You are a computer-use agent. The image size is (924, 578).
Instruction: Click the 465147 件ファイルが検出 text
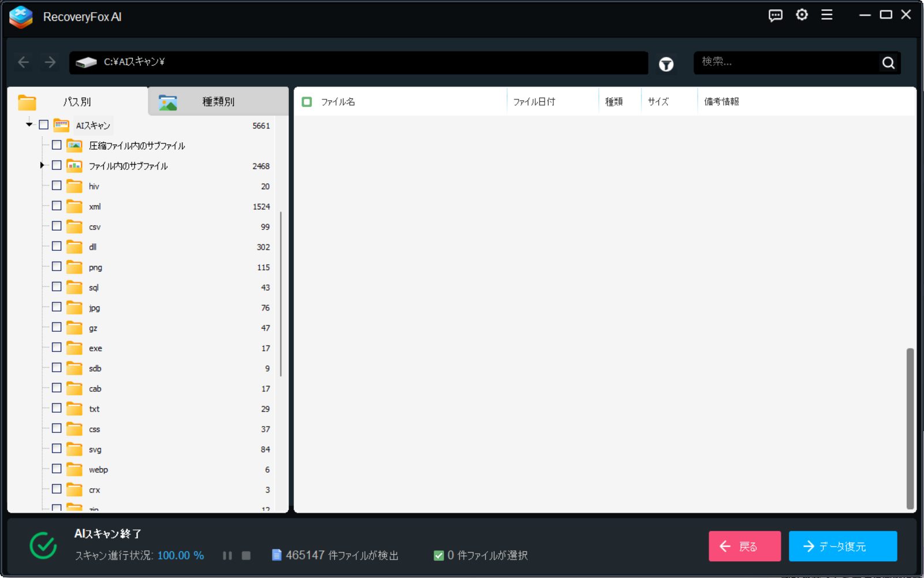click(x=342, y=555)
